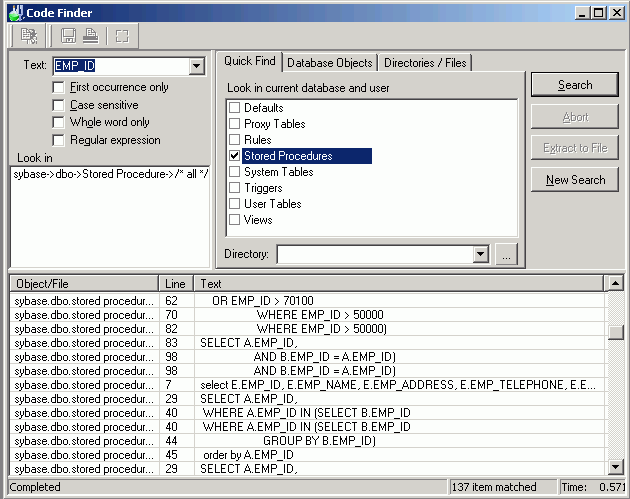The width and height of the screenshot is (630, 499).
Task: Turn on Whole word only option
Action: coord(58,122)
